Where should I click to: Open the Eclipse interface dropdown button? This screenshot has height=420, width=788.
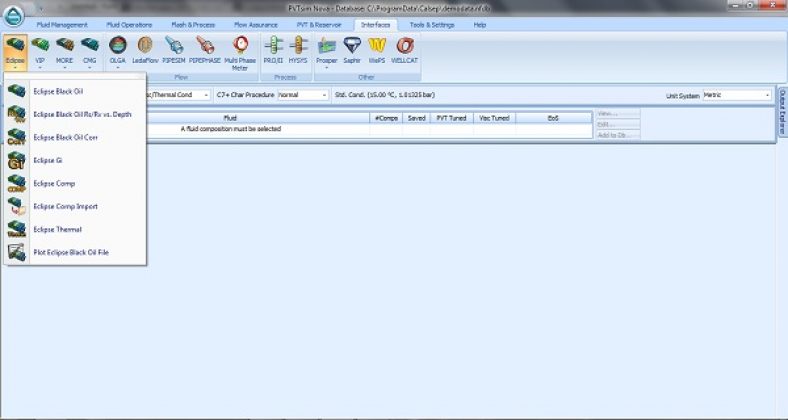[x=15, y=52]
